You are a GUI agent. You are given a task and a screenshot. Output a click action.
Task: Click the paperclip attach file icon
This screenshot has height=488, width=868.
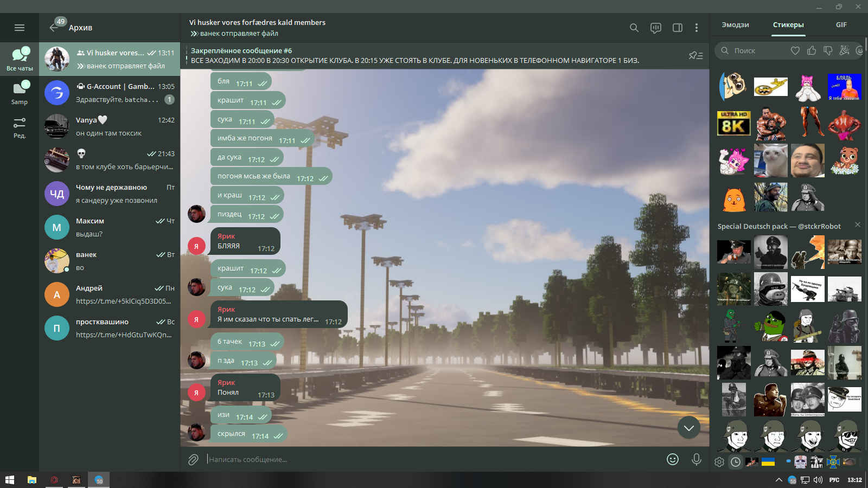click(193, 460)
